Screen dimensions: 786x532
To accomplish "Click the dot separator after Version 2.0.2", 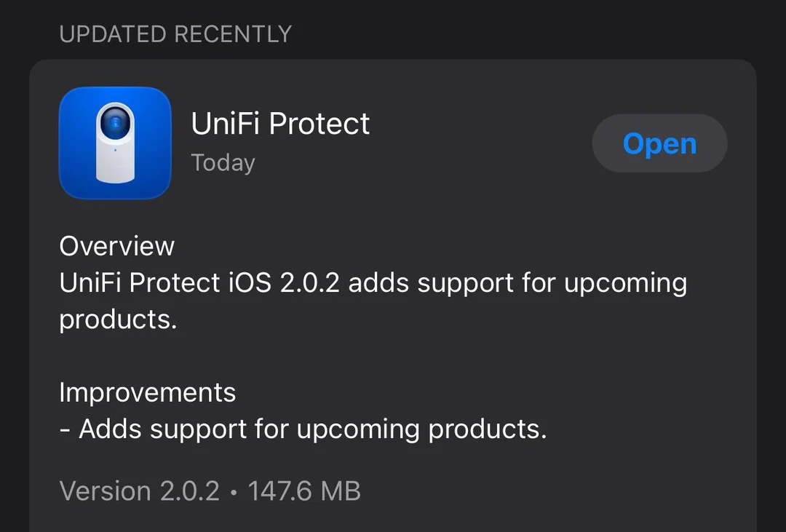I will (x=234, y=492).
